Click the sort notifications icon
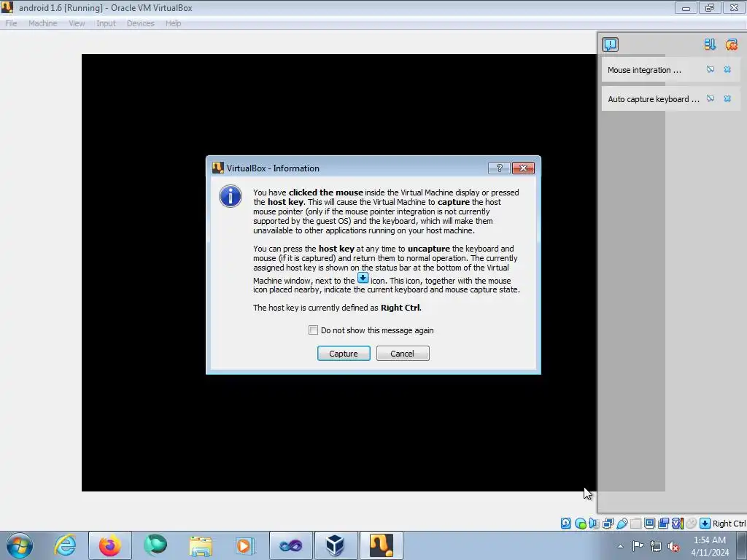Image resolution: width=747 pixels, height=560 pixels. [710, 44]
